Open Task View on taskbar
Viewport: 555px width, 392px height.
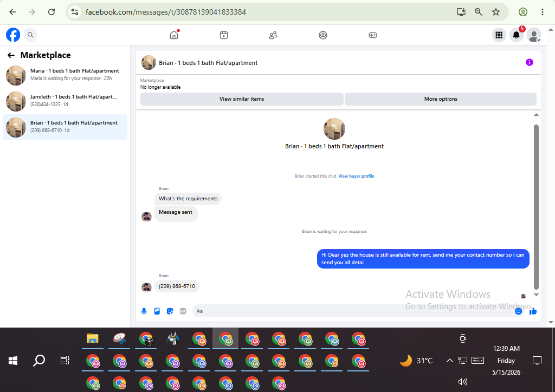click(x=65, y=361)
